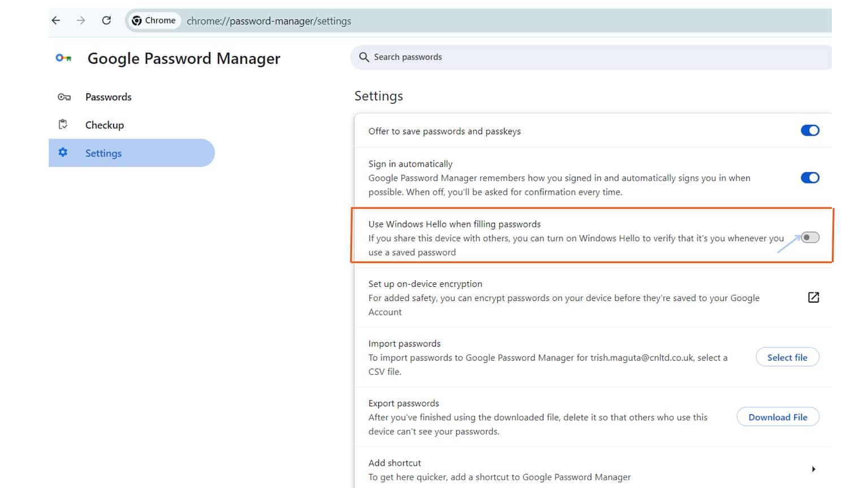The image size is (868, 488).
Task: Turn off Sign in automatically
Action: [x=810, y=177]
